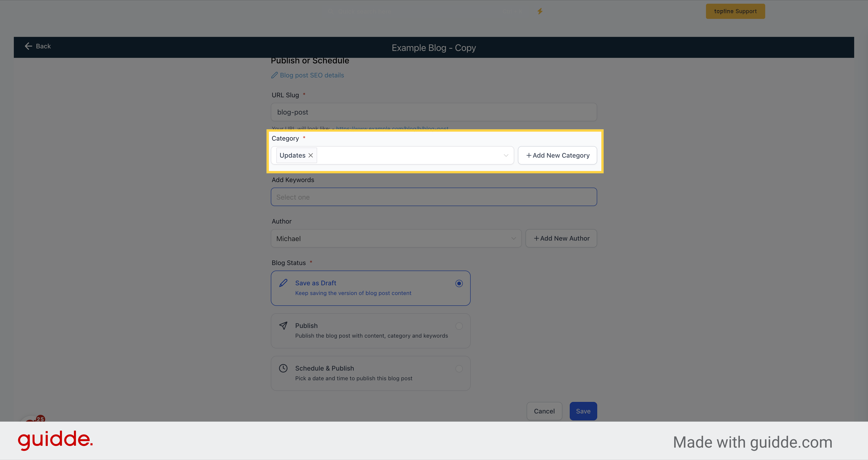This screenshot has height=460, width=868.
Task: Select the Publish radio option
Action: coord(459,326)
